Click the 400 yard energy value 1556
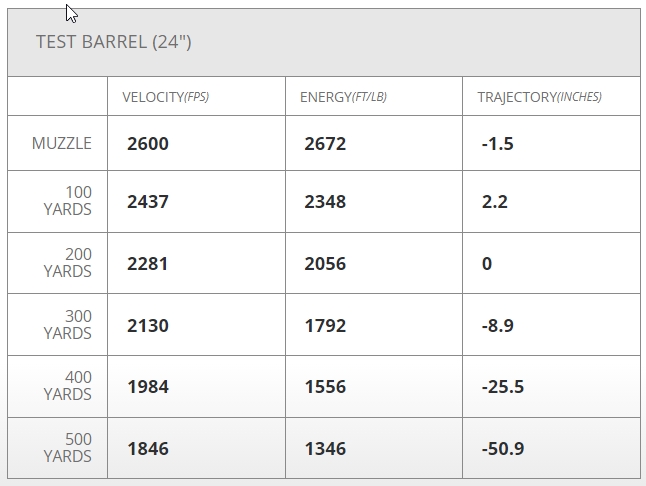 (x=325, y=387)
